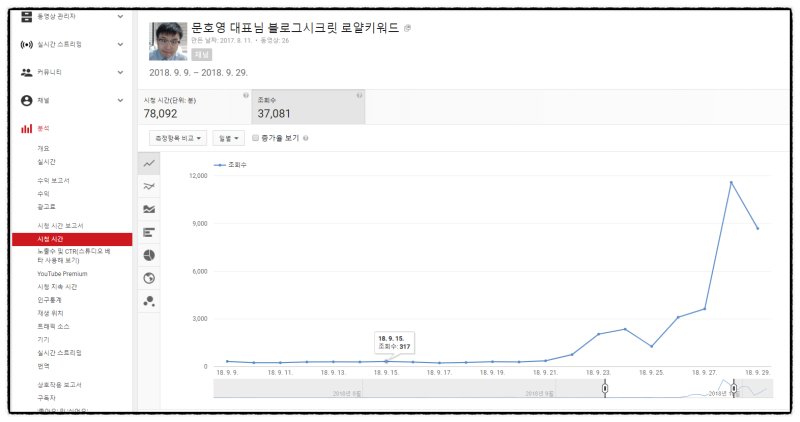Open the YouTube Premium report
The image size is (800, 422).
coord(62,274)
